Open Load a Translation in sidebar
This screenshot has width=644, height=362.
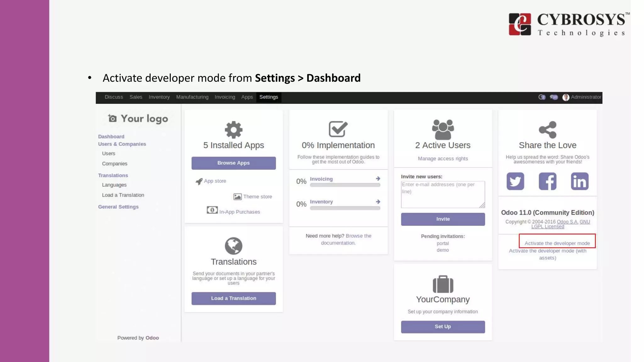[123, 195]
